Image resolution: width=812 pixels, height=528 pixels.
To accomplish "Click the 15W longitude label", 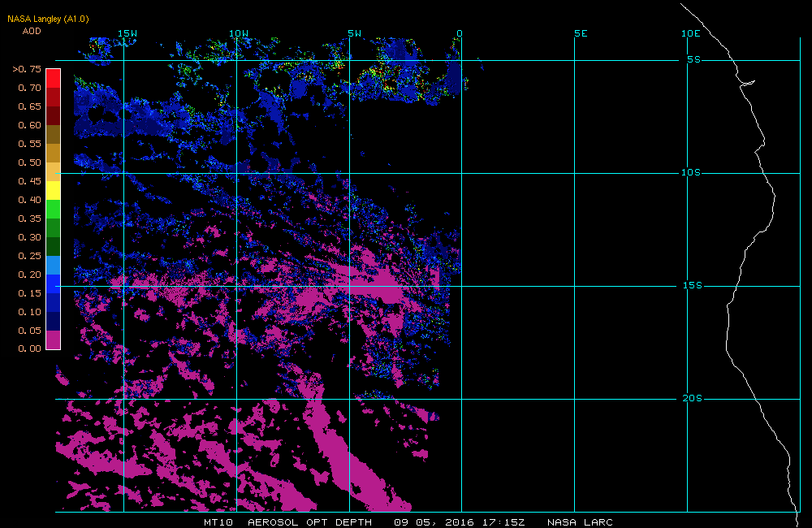I will click(x=127, y=33).
